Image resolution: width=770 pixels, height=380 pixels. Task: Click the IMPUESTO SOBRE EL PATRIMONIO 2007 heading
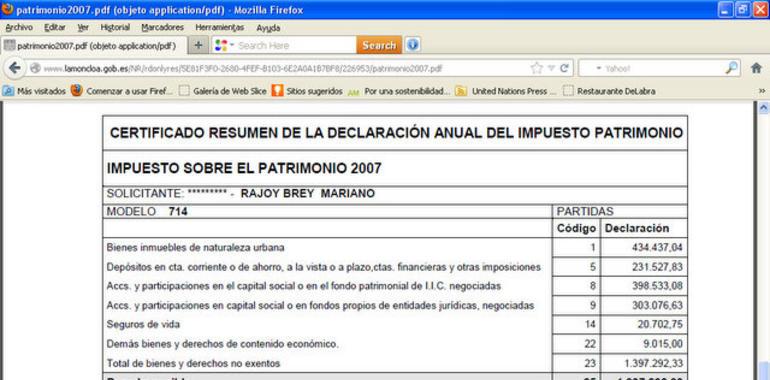pos(244,168)
